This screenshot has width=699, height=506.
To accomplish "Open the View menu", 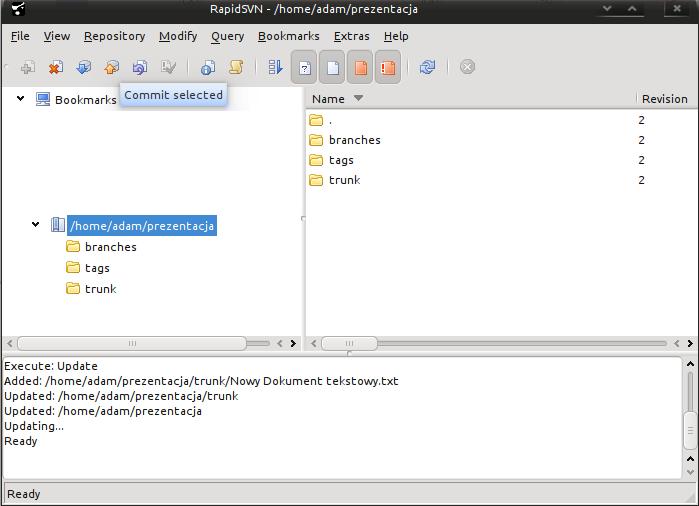I will tap(57, 36).
